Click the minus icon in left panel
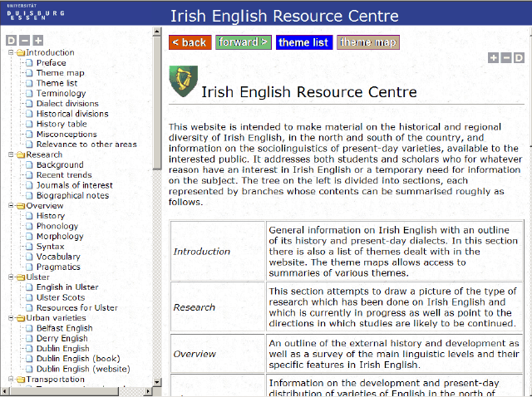Viewport: 532px width, 397px height. [24, 40]
